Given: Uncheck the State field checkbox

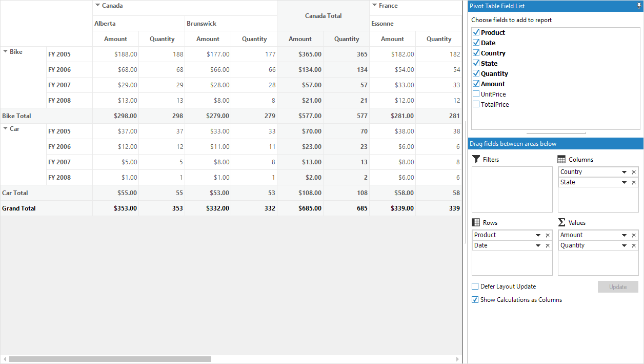Looking at the screenshot, I should coord(476,63).
